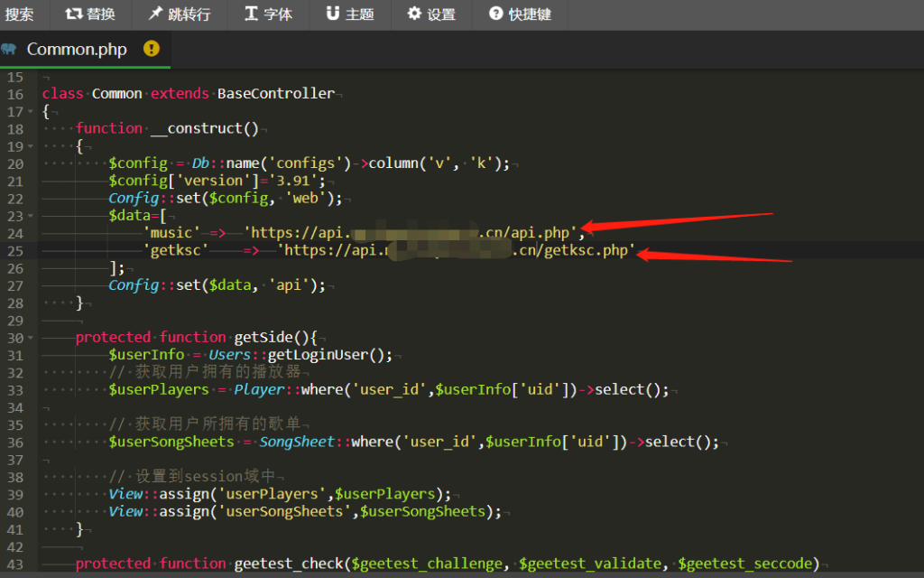The height and width of the screenshot is (578, 924).
Task: Click the getksc.php URL string
Action: click(x=456, y=250)
